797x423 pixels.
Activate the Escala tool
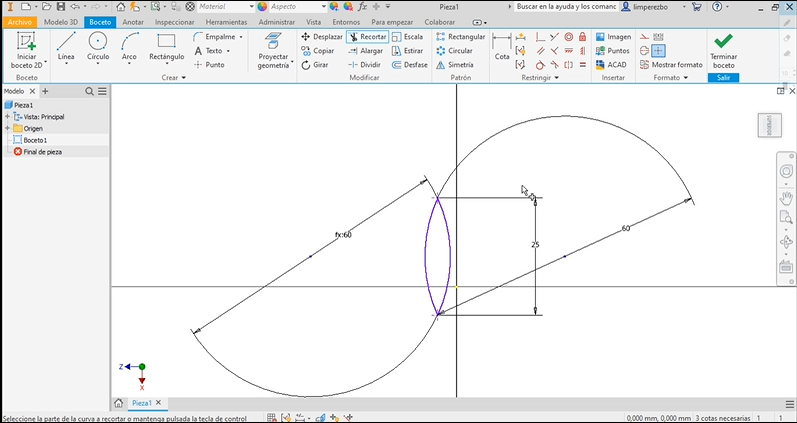[408, 37]
